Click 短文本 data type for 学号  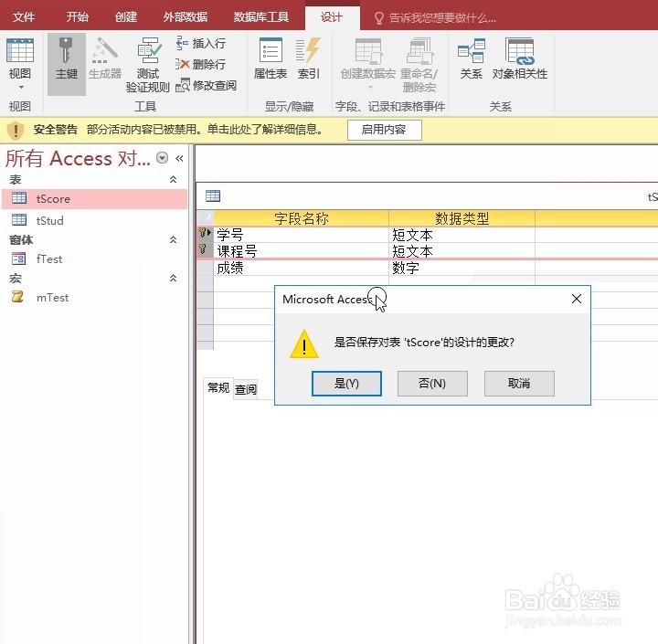[462, 235]
